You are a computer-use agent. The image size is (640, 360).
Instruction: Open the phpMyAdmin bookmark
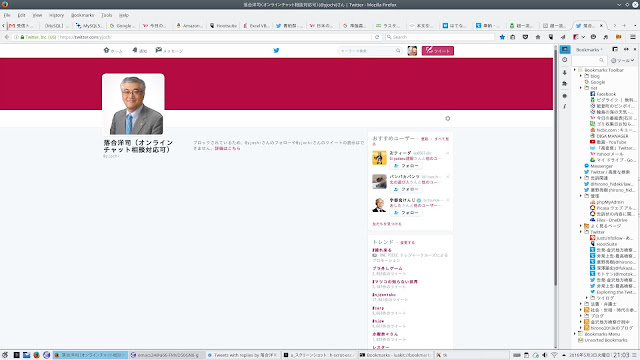click(607, 202)
